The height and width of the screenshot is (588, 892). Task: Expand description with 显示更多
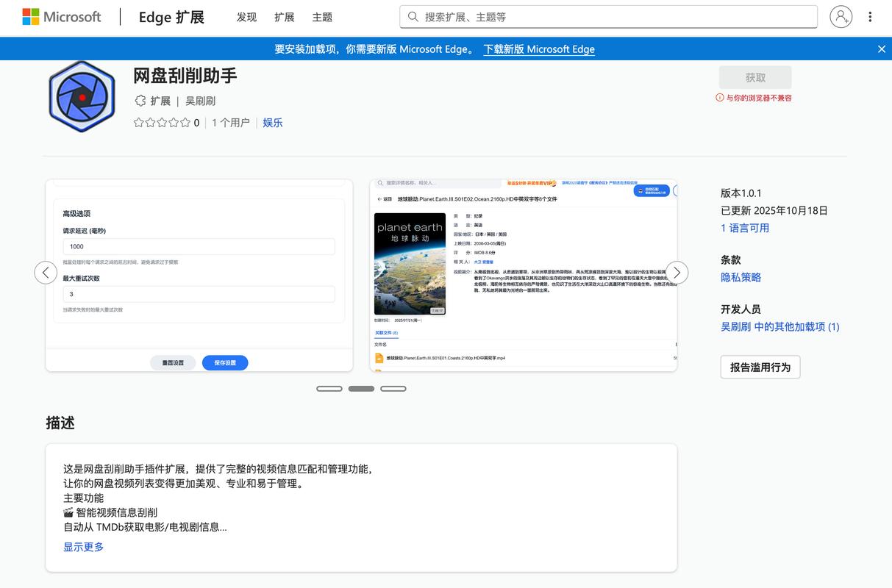click(84, 547)
